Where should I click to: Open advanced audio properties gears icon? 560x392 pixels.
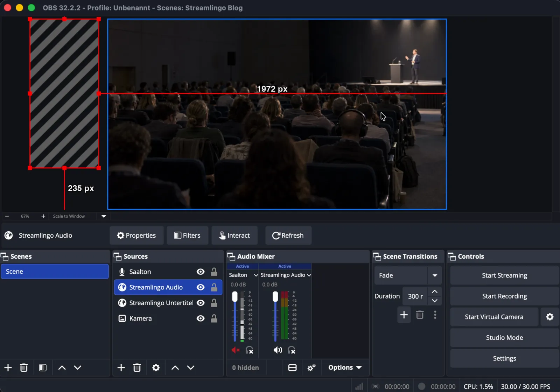(311, 367)
